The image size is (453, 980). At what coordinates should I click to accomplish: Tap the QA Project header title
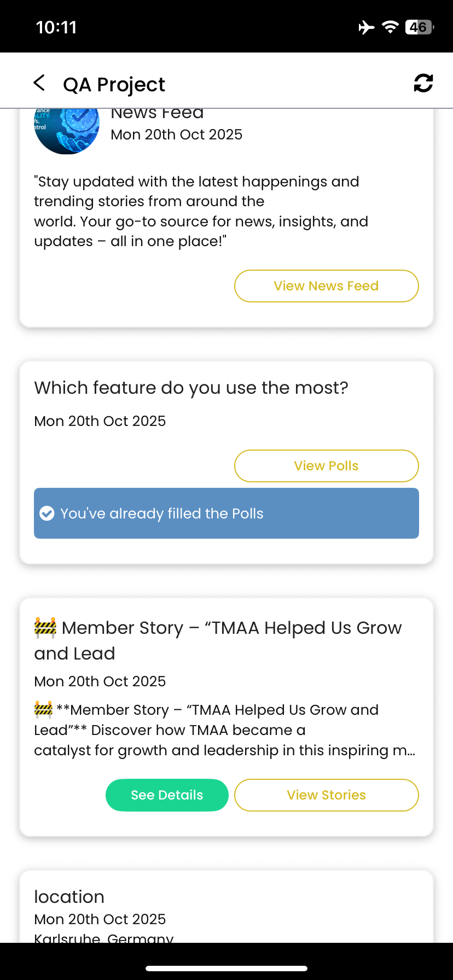(114, 85)
